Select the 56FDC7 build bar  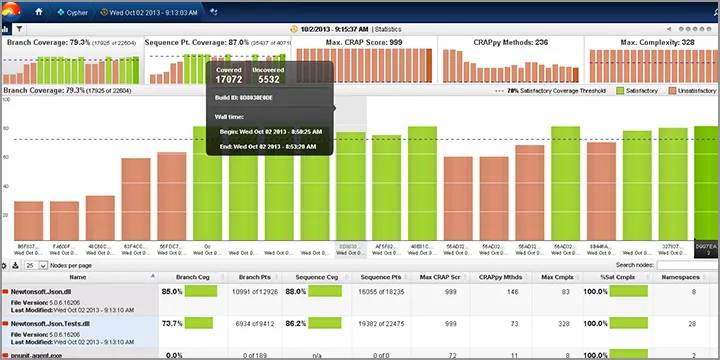(172, 196)
